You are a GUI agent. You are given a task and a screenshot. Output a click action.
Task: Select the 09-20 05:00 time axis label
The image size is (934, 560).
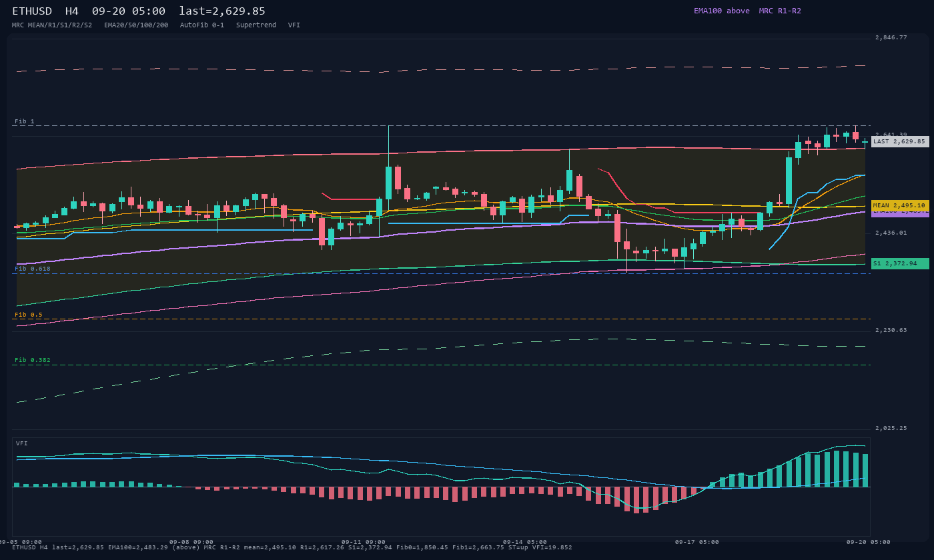[x=869, y=542]
